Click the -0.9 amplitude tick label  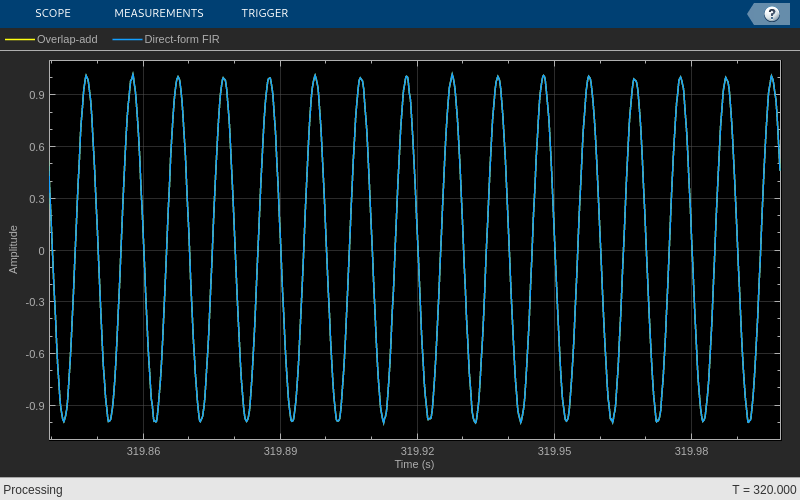pyautogui.click(x=35, y=406)
